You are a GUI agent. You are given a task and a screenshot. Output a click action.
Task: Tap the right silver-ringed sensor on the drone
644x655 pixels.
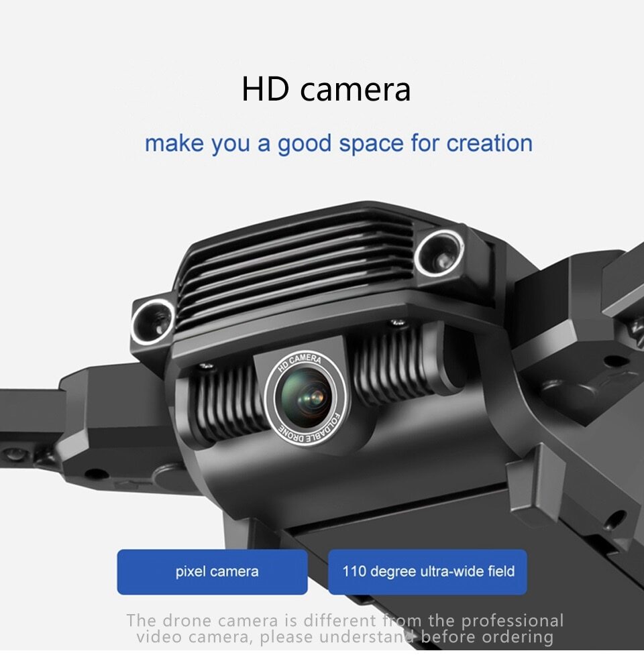tap(438, 254)
